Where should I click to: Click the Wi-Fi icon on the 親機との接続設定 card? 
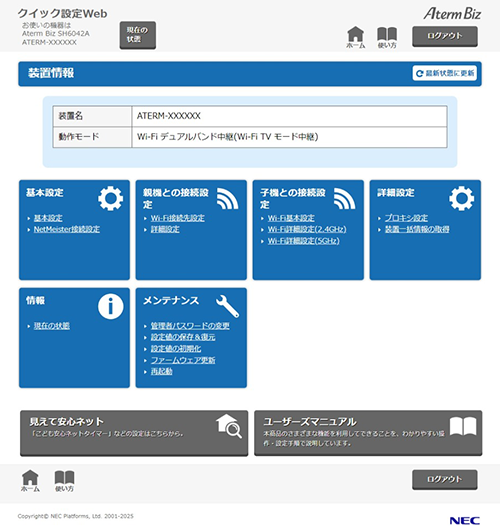(x=228, y=198)
